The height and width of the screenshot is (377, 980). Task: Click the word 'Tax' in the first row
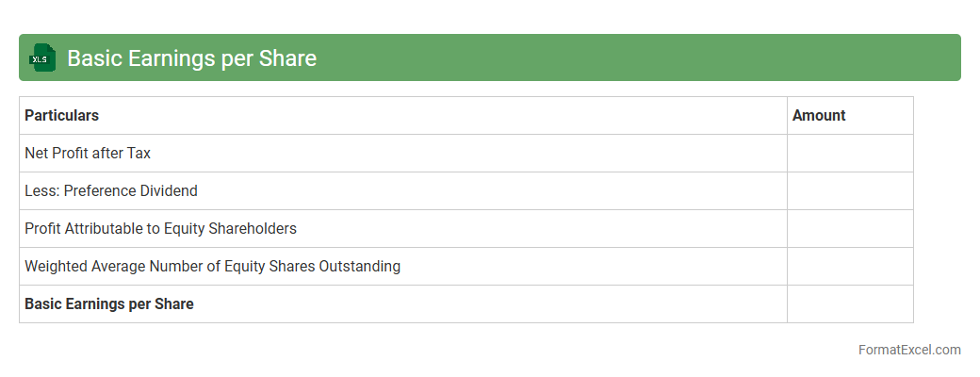139,154
